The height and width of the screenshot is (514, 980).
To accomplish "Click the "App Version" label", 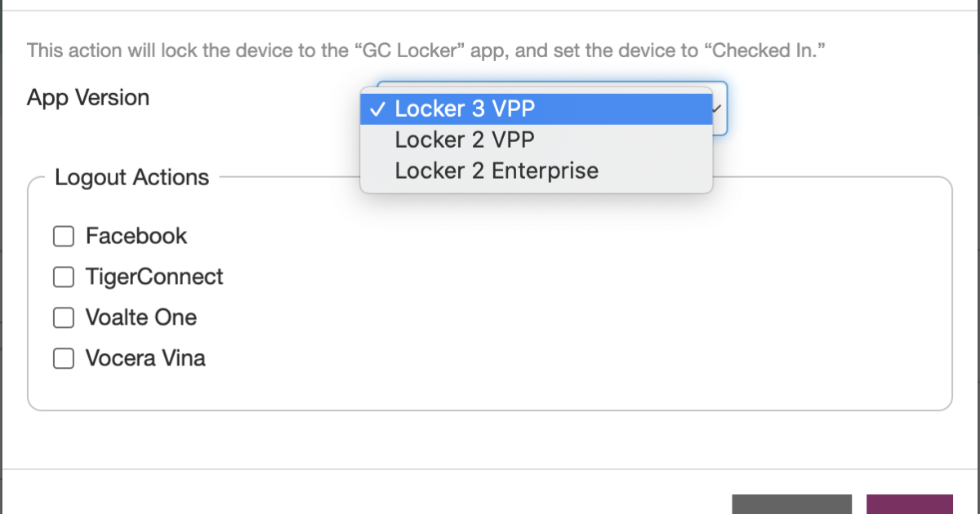I will click(88, 97).
